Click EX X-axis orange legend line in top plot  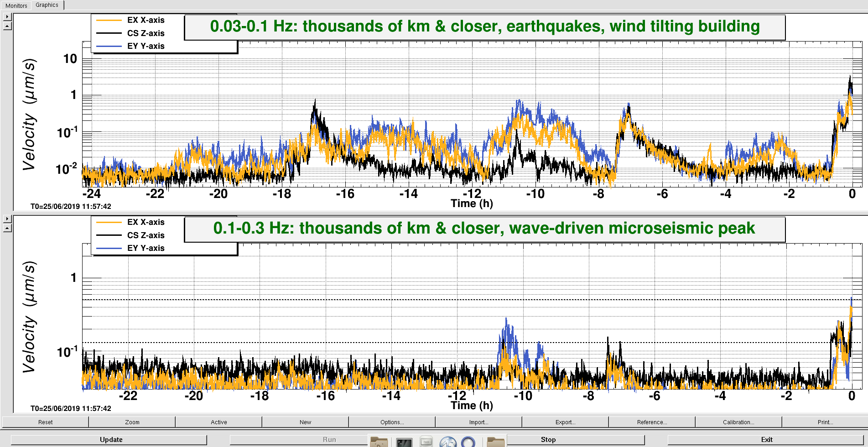(109, 20)
